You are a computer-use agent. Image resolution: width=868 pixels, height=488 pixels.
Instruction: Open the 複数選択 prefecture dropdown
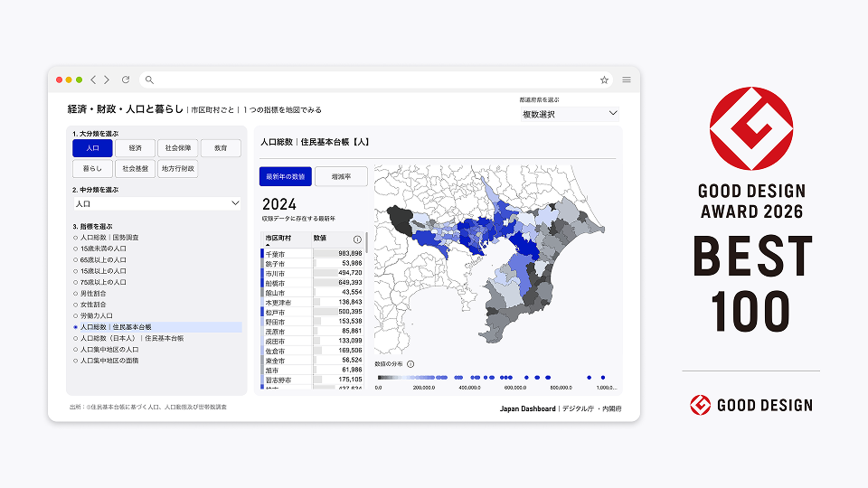pyautogui.click(x=570, y=114)
